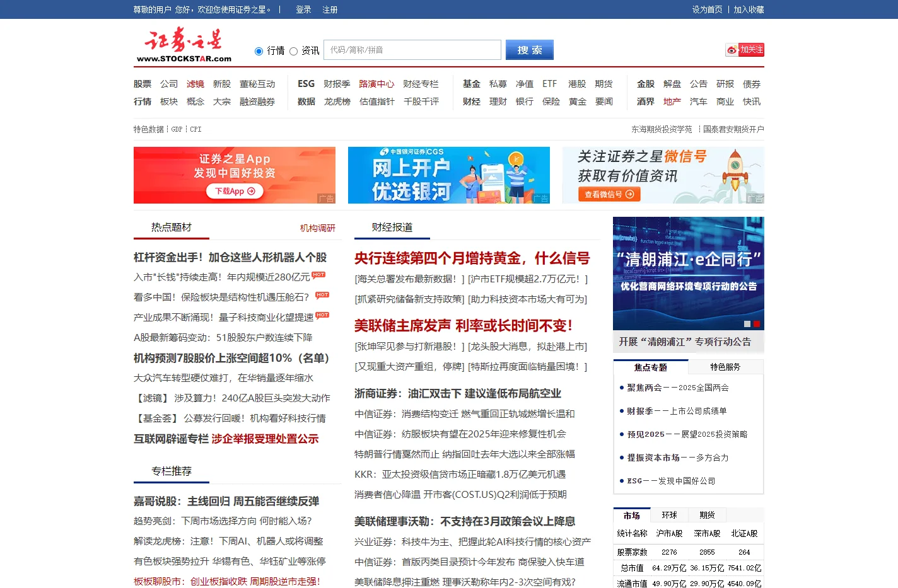The image size is (898, 588).
Task: Click the GDP special data link
Action: (177, 129)
